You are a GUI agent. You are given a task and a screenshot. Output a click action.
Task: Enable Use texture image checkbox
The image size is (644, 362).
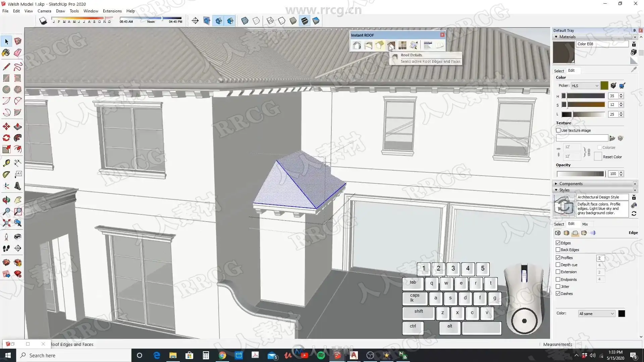(558, 130)
